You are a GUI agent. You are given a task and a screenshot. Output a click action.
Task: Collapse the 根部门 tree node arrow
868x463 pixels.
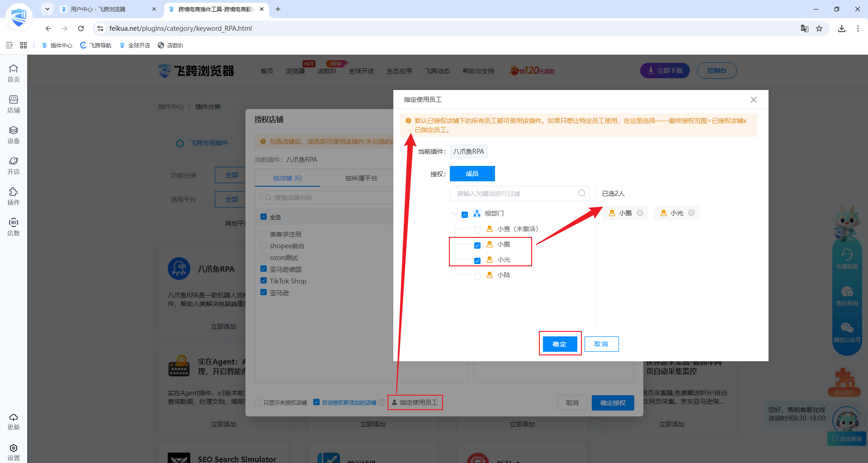(455, 213)
